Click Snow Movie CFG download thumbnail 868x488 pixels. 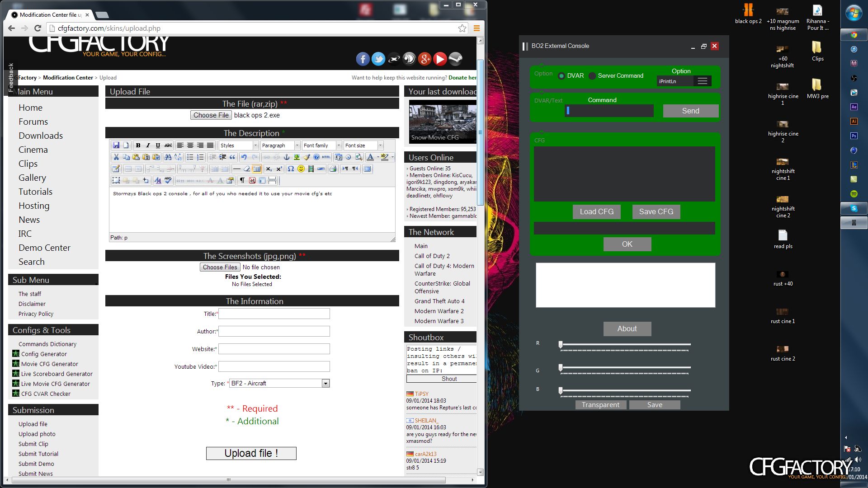tap(443, 122)
